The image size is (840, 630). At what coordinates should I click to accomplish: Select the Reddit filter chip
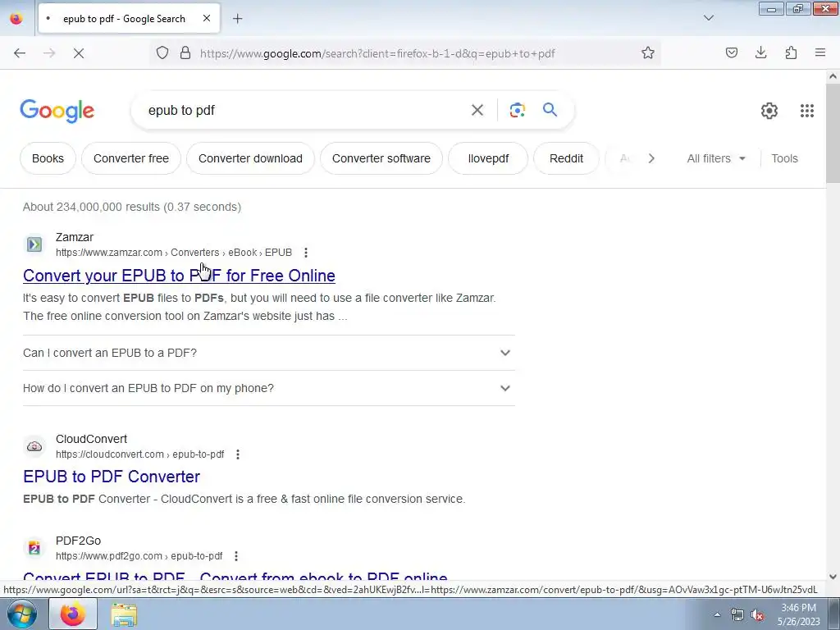tap(566, 158)
